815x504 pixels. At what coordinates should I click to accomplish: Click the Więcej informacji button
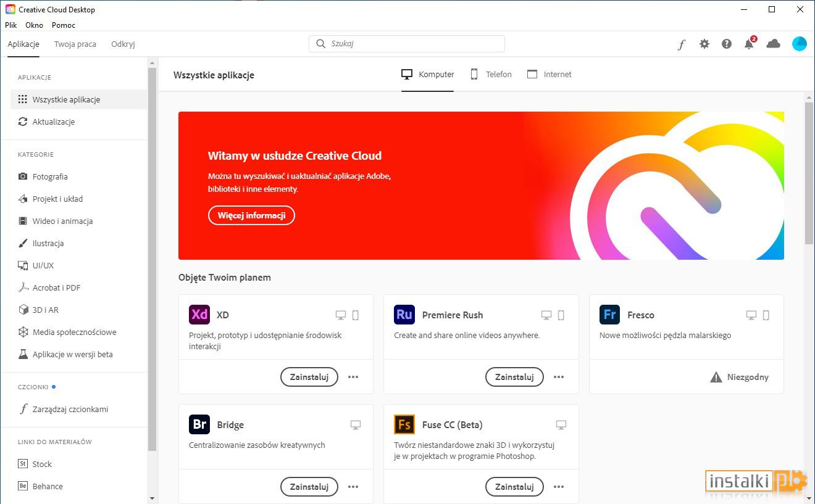251,215
